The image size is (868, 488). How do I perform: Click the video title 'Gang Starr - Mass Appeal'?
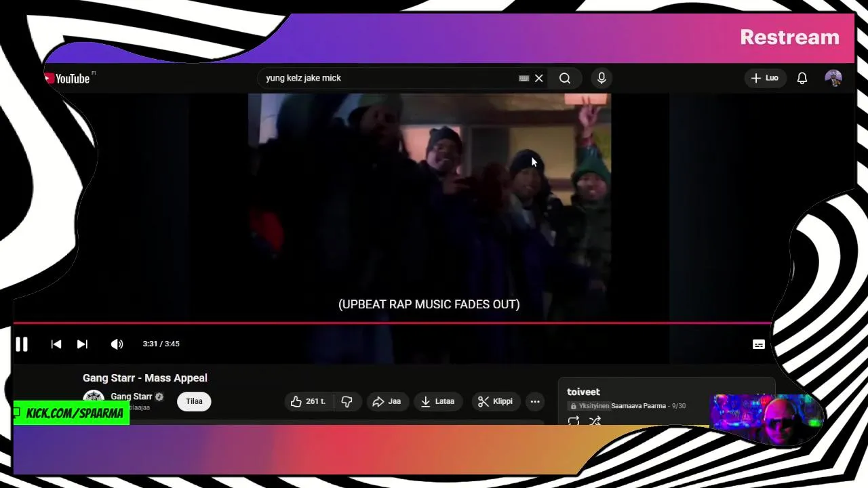click(145, 378)
